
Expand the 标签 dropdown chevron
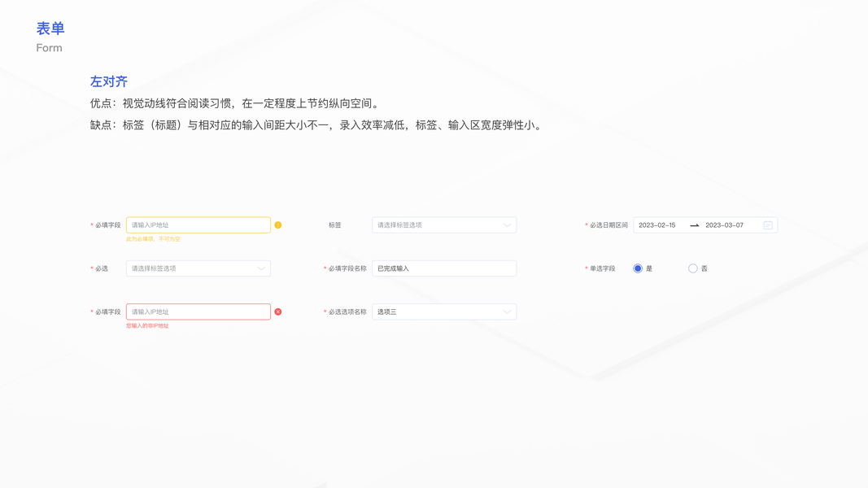pyautogui.click(x=507, y=225)
